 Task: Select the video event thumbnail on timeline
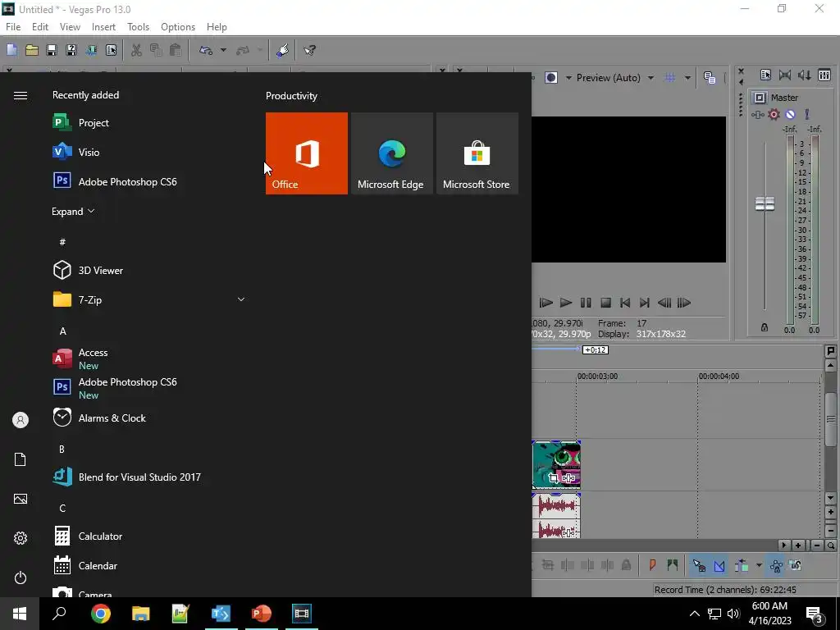pos(556,464)
